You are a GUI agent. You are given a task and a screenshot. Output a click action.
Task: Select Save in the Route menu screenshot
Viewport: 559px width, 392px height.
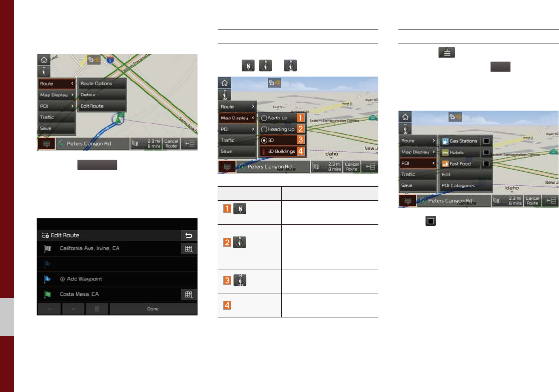coord(57,128)
